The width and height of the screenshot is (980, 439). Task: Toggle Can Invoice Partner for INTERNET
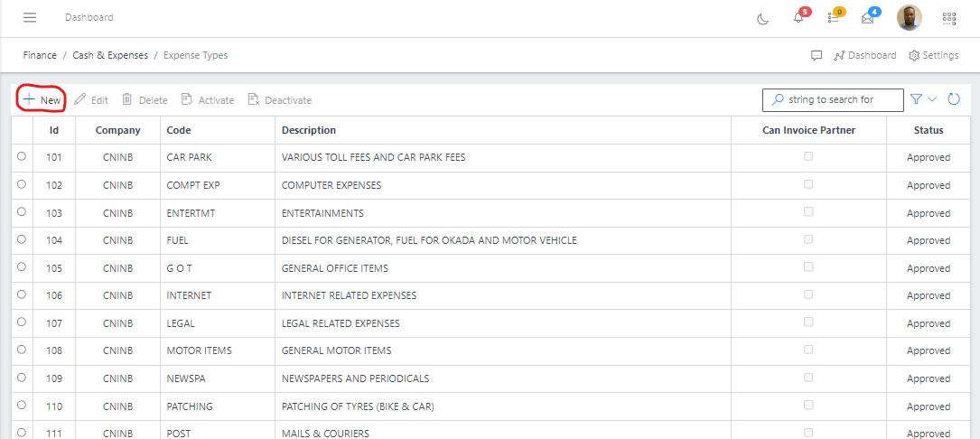pos(808,294)
